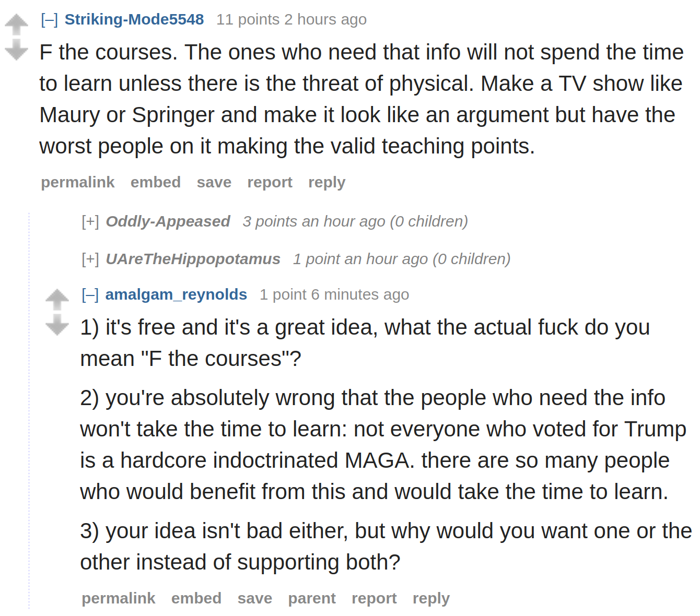Image resolution: width=700 pixels, height=616 pixels.
Task: Open amalgam_reynolds' user profile
Action: coord(176,294)
